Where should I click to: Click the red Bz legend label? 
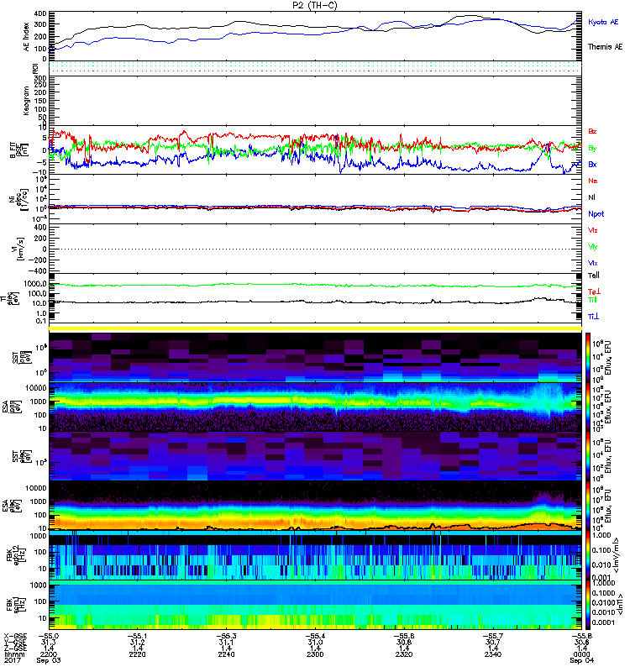[592, 132]
